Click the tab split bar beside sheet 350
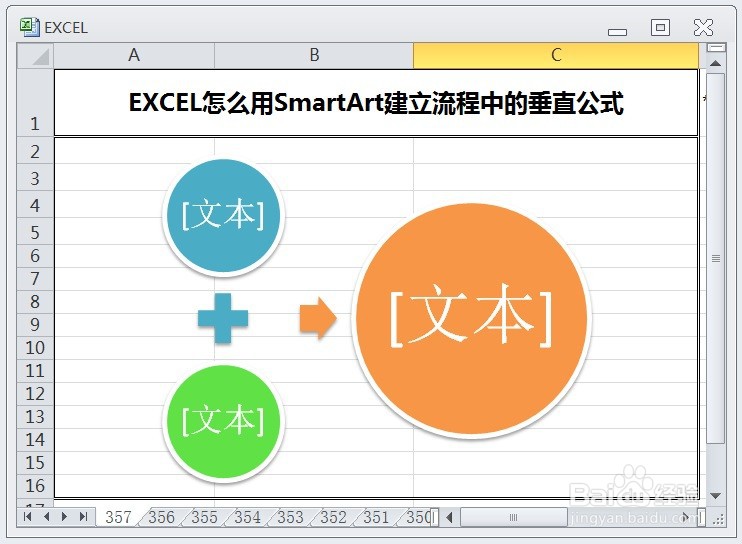Screen dimensions: 742x544 point(434,517)
